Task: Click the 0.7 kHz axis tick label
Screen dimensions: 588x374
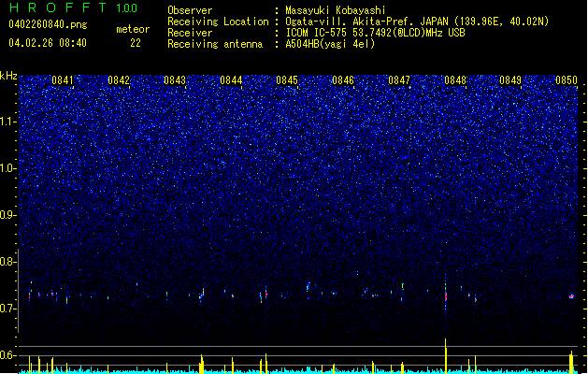Action: (8, 309)
